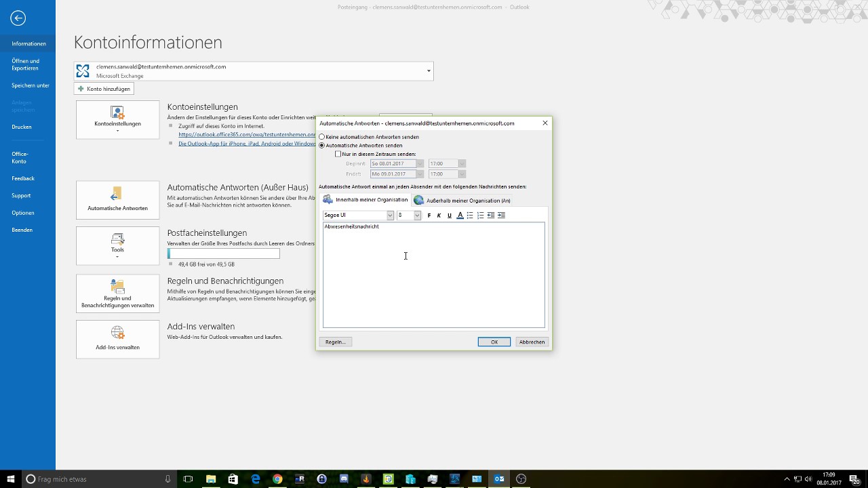Increase indent in reply editor
Screen dimensions: 868x488
point(501,216)
